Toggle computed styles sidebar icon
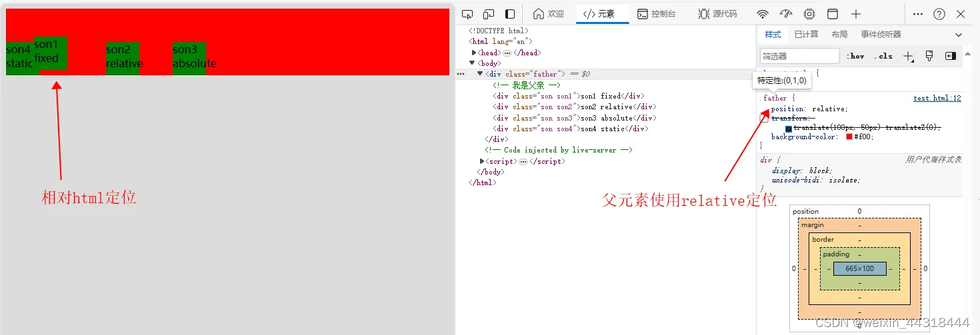 pyautogui.click(x=951, y=56)
